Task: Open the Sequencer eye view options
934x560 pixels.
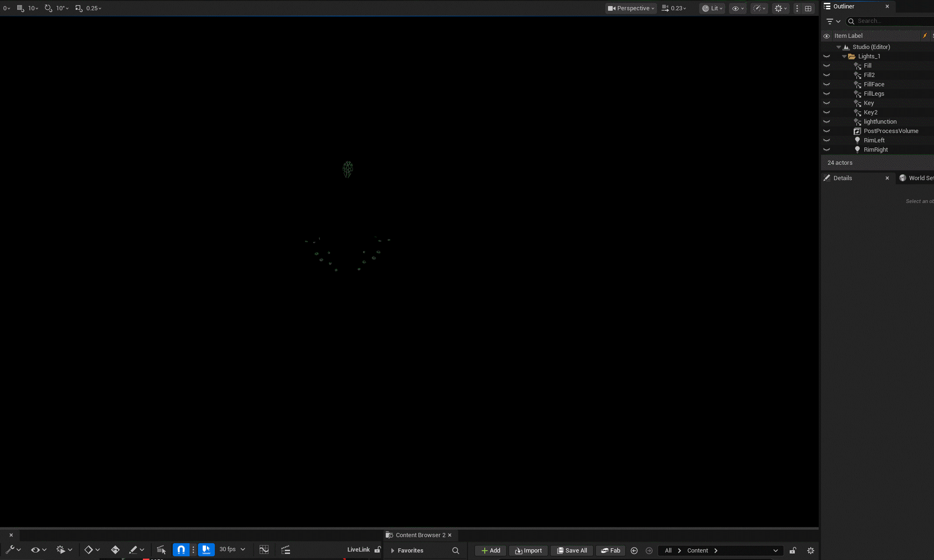Action: pyautogui.click(x=39, y=550)
